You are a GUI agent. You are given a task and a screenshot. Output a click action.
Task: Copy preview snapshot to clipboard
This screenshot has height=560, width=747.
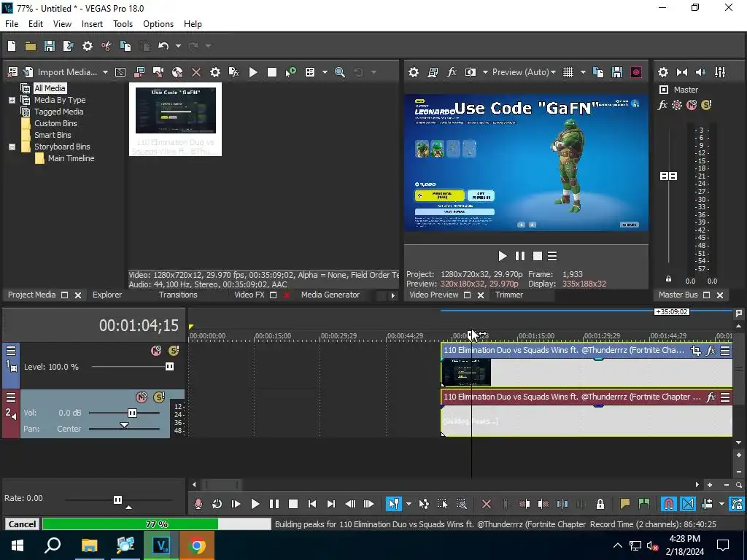(598, 72)
